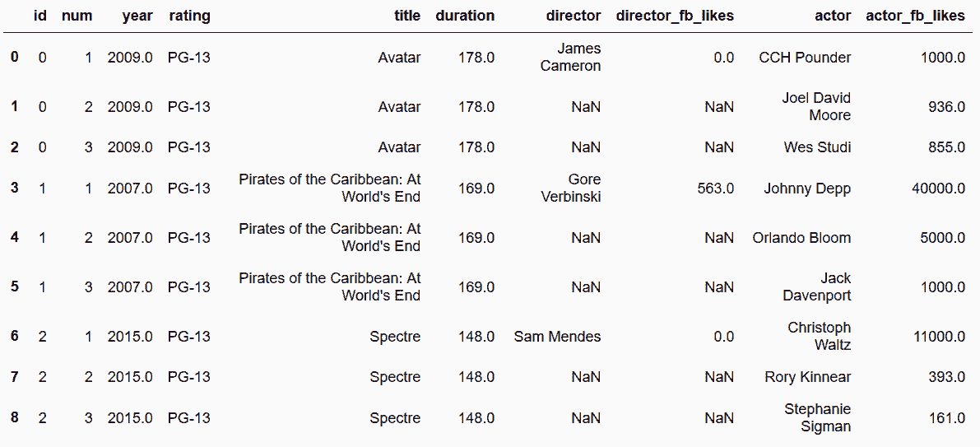The width and height of the screenshot is (980, 447).
Task: Select the 'Gore Verbinski' director cell
Action: point(570,189)
